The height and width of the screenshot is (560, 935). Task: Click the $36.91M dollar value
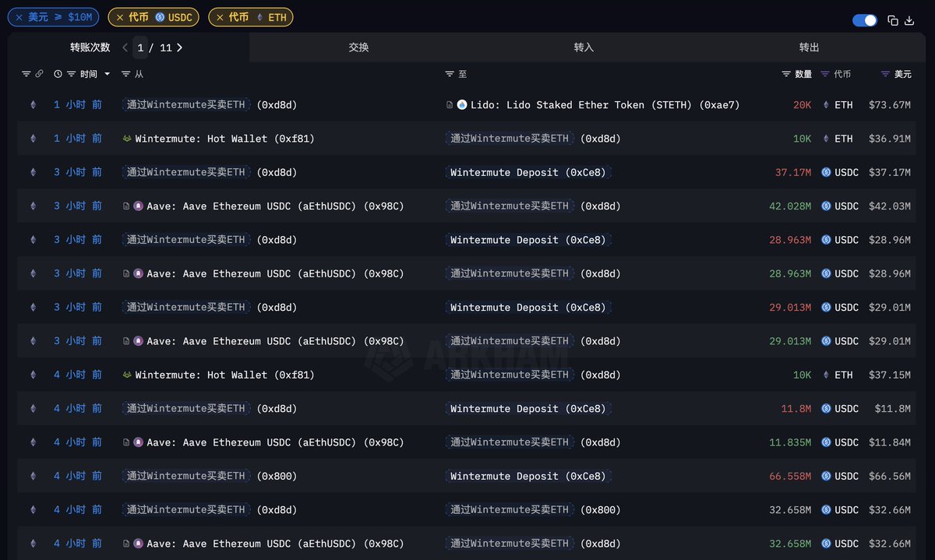tap(890, 139)
